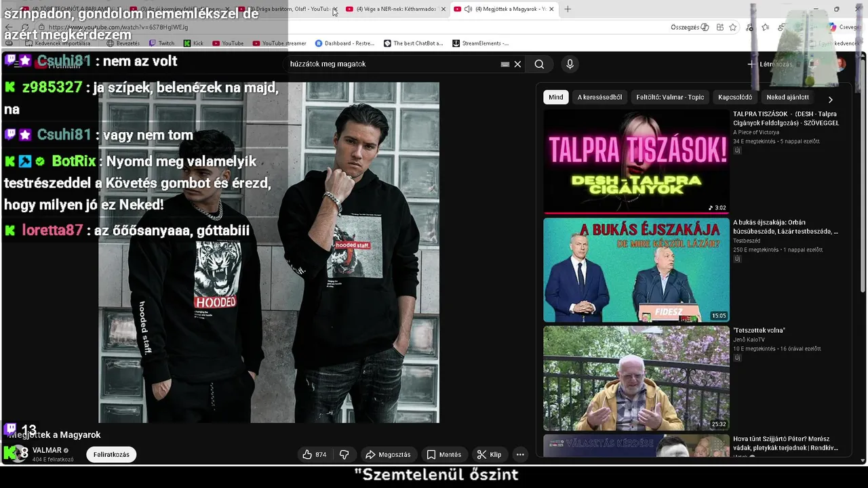
Task: Click the Megosztás share button
Action: click(388, 454)
